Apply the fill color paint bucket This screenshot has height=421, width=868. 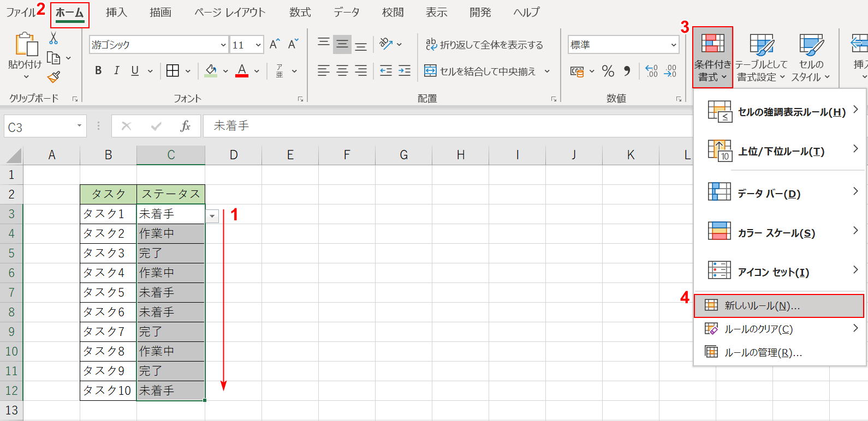click(x=211, y=70)
